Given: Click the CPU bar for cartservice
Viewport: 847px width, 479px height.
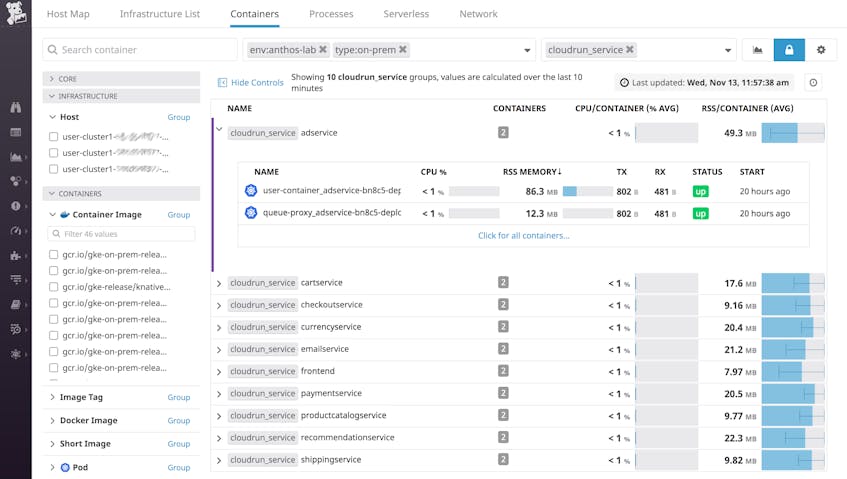Looking at the screenshot, I should pos(667,283).
